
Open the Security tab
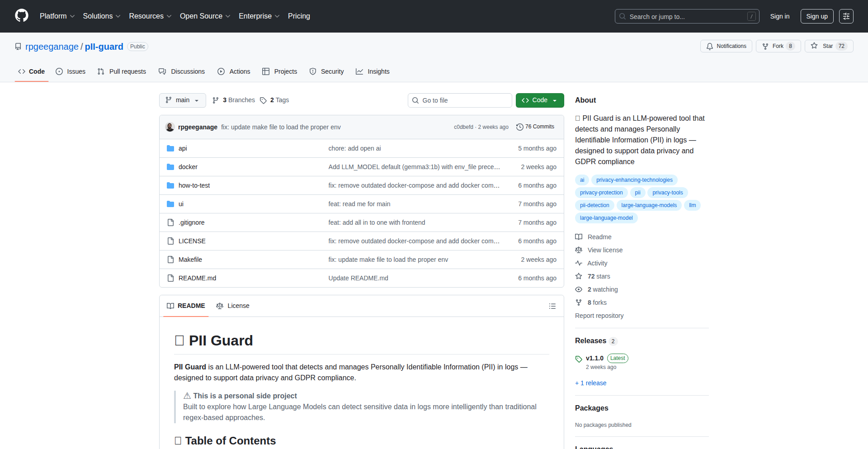coord(326,71)
